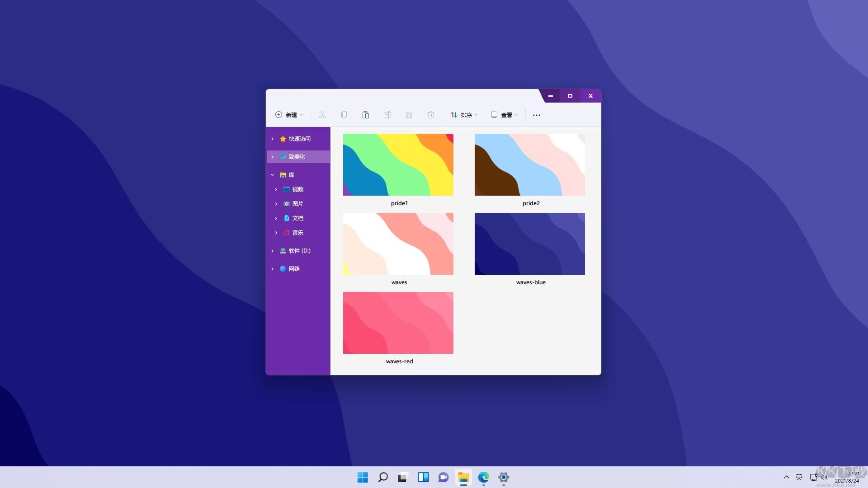Click the Cut scissors icon in toolbar
Image resolution: width=868 pixels, height=488 pixels.
click(322, 115)
